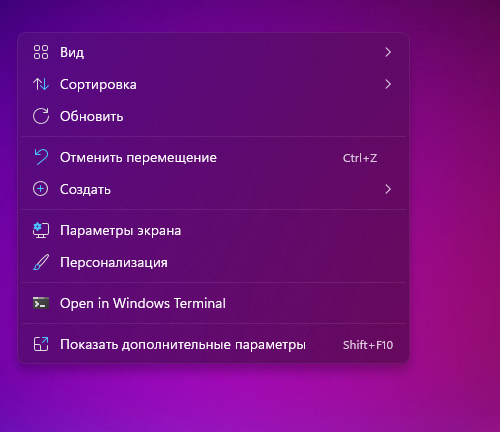The height and width of the screenshot is (432, 500).
Task: Open Персонализация settings
Action: point(213,262)
